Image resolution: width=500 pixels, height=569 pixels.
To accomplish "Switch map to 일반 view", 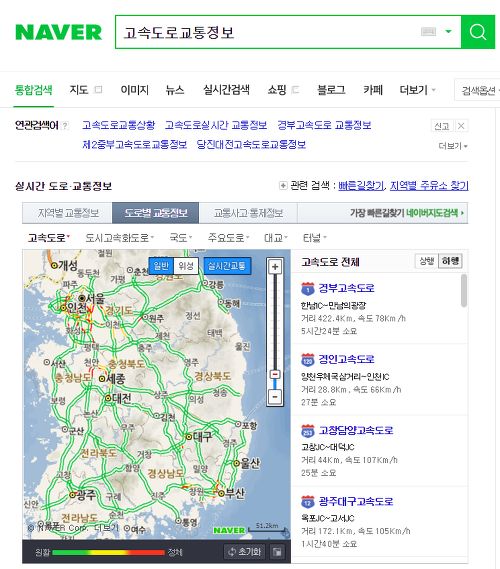I will 161,266.
